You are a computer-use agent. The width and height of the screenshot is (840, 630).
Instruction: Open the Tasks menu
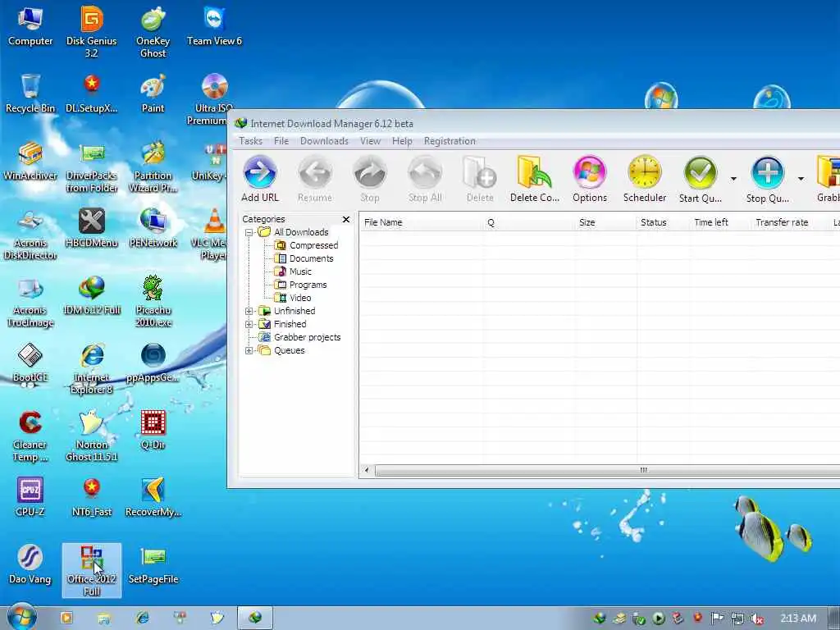[x=250, y=141]
